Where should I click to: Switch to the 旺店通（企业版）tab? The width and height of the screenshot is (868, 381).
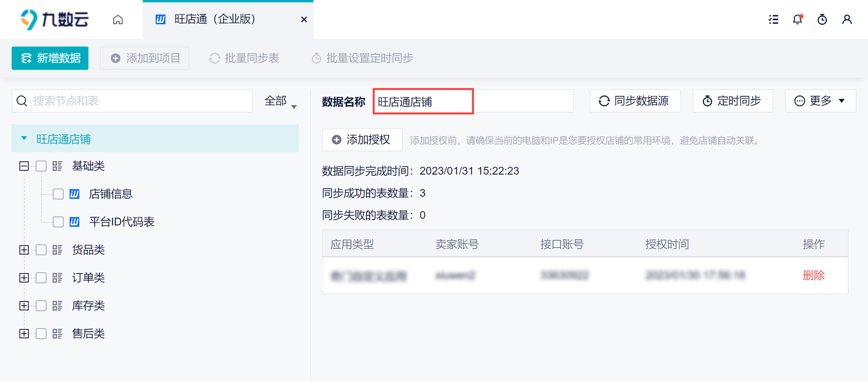pos(228,19)
